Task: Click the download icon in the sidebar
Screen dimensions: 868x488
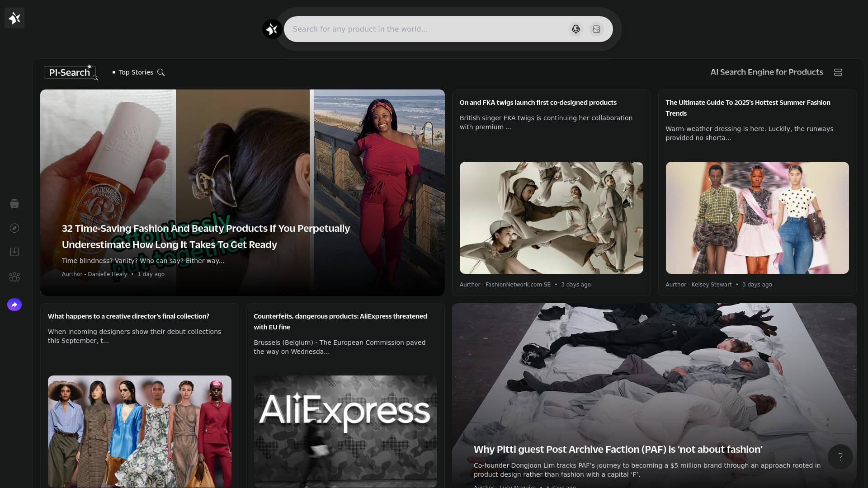Action: click(14, 252)
